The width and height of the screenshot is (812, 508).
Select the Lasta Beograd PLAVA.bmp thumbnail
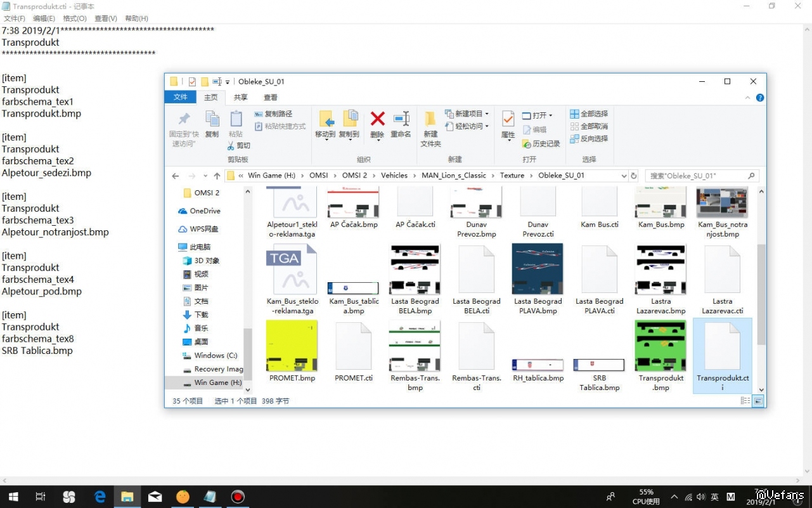[538, 269]
